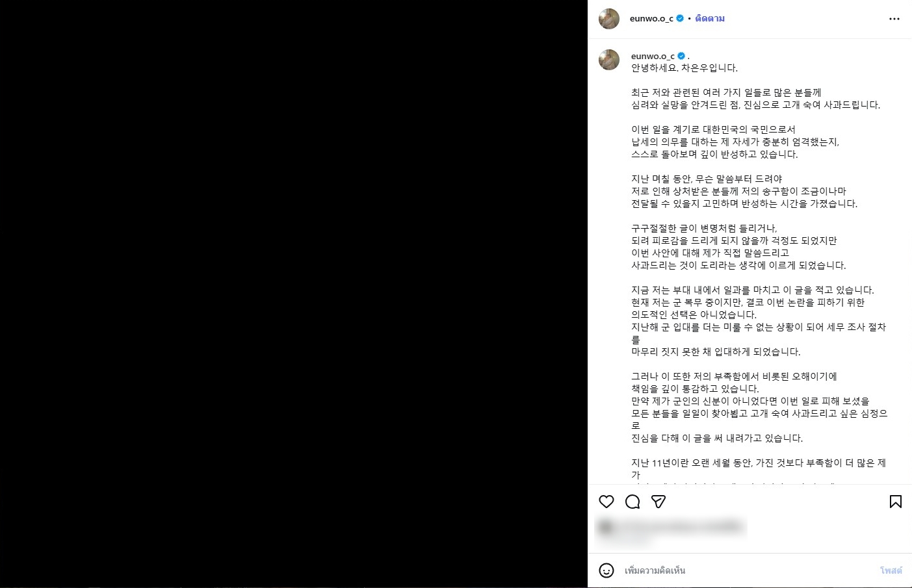Viewport: 912px width, 588px height.
Task: Open the three-dot more options menu
Action: pos(894,19)
